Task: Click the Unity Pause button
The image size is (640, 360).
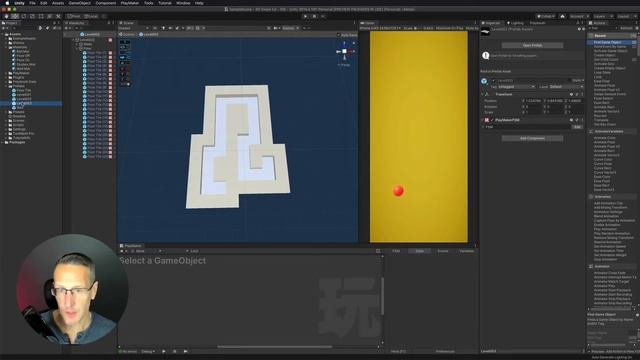Action: (314, 16)
